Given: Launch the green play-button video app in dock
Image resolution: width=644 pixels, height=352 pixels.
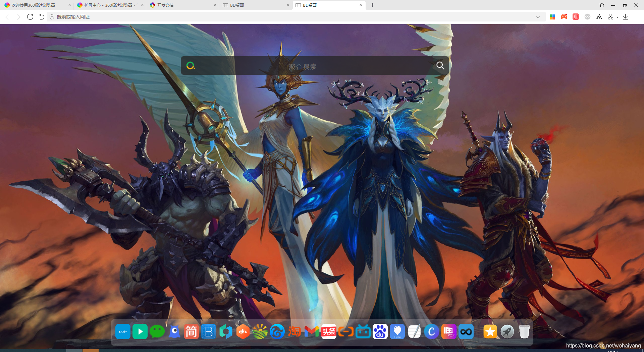Looking at the screenshot, I should click(140, 332).
